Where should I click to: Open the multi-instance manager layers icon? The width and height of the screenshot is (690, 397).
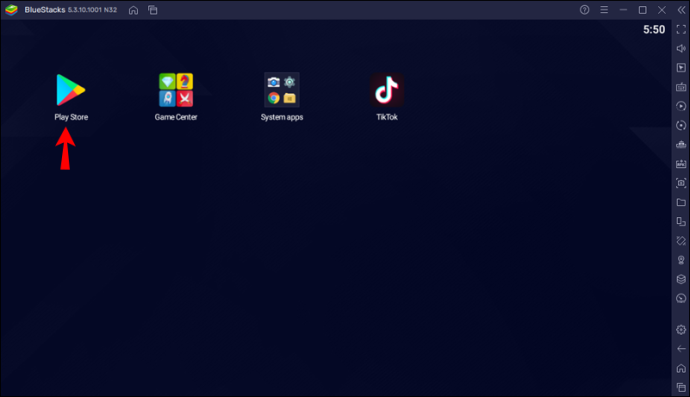point(681,279)
